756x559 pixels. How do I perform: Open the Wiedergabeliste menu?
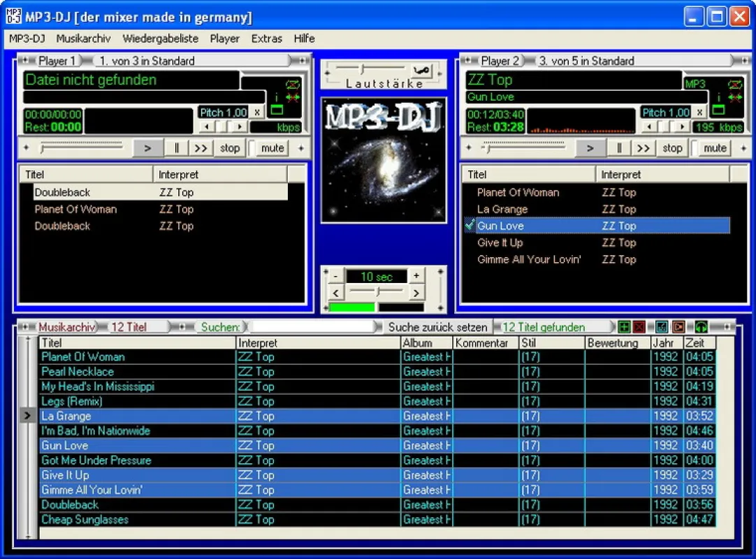(x=161, y=38)
